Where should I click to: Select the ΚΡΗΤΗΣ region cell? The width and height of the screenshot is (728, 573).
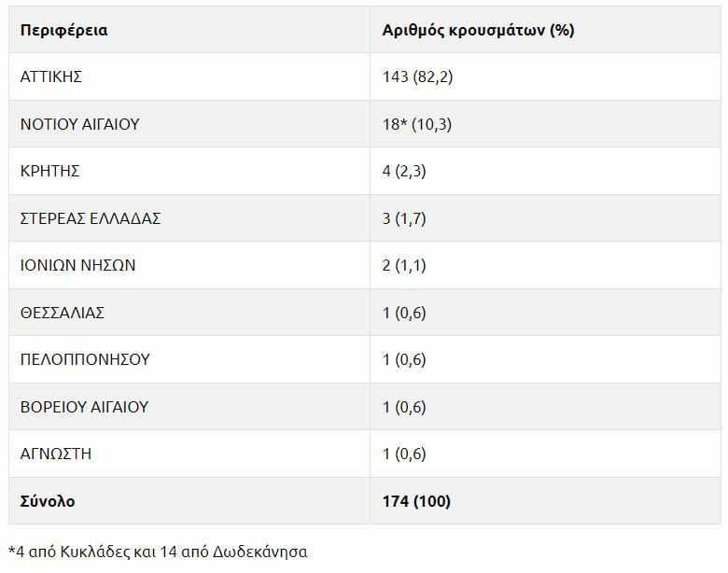[50, 171]
